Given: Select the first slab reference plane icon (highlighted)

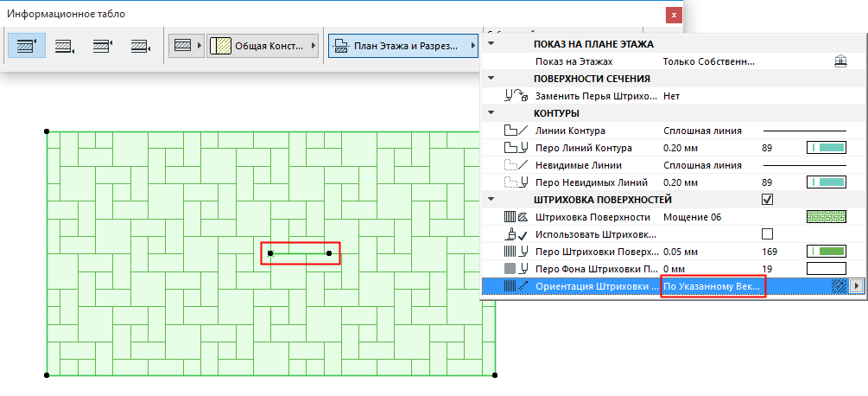Looking at the screenshot, I should pyautogui.click(x=26, y=46).
